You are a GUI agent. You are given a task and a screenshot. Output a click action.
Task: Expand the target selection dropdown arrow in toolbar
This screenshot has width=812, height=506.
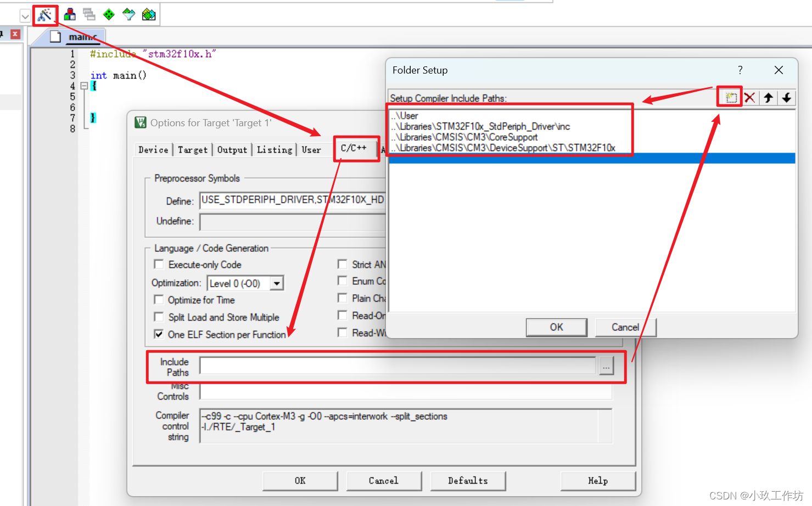coord(25,16)
